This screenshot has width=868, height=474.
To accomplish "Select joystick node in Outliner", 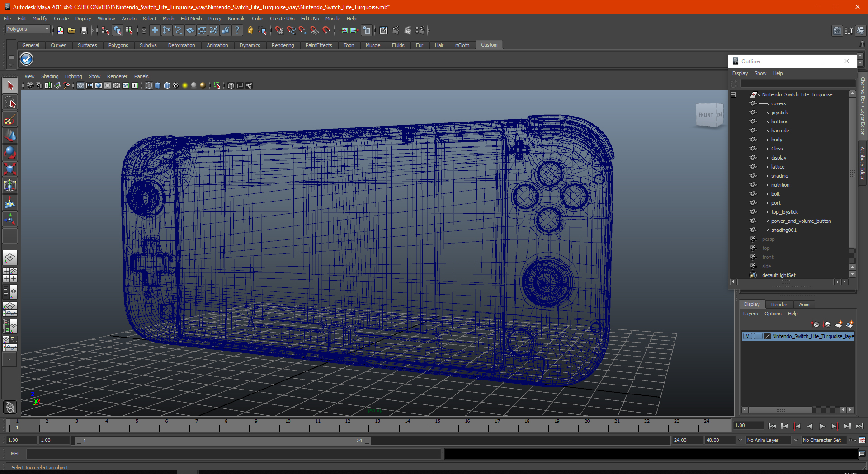I will tap(779, 113).
